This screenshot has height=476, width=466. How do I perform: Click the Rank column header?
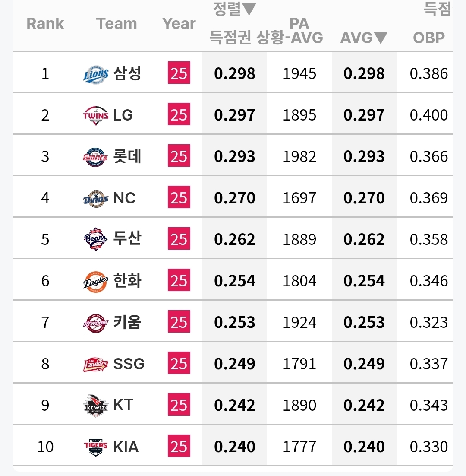coord(45,24)
